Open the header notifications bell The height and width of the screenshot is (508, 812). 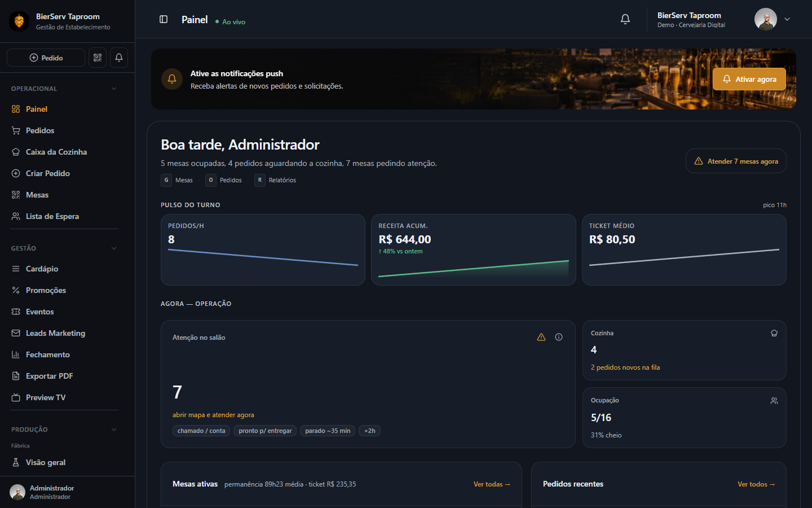coord(625,19)
